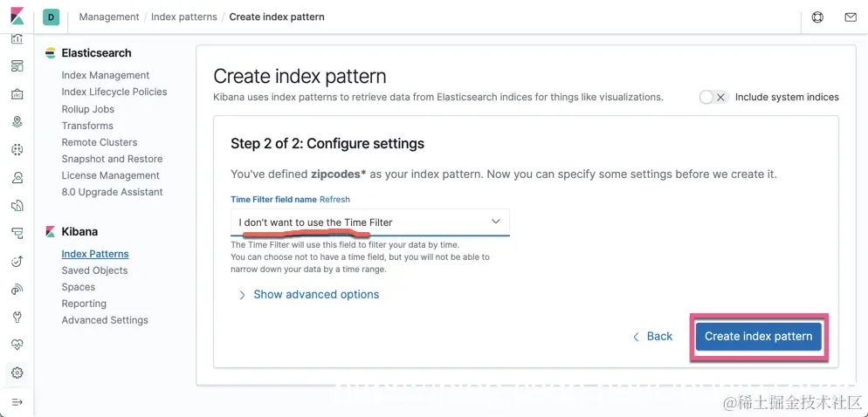Click the green D space avatar
Screen dimensions: 868x417
(x=51, y=17)
